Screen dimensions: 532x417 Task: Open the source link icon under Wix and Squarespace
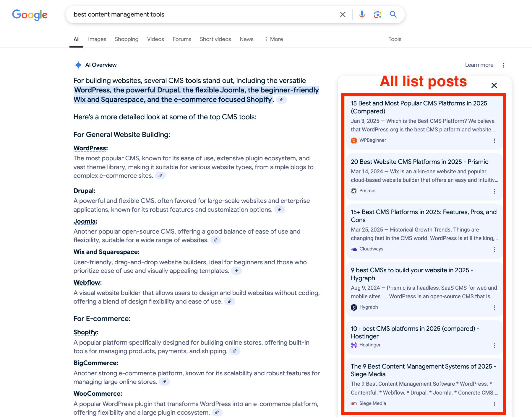coord(236,271)
